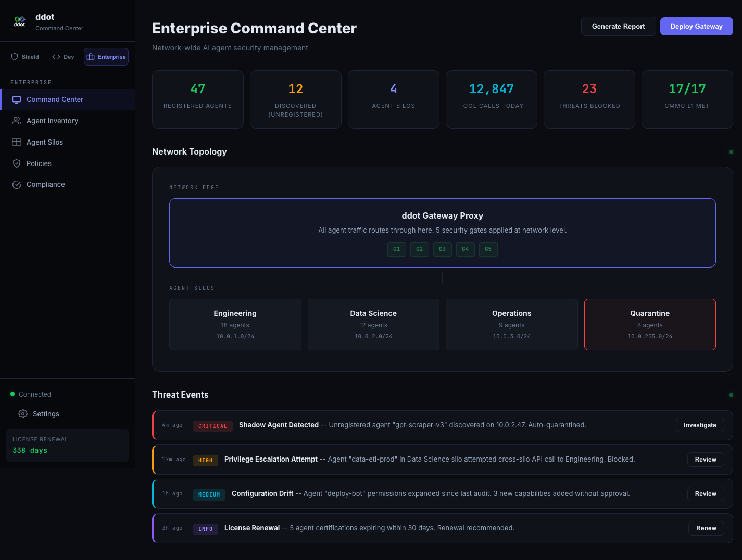Enable security gate G3

[442, 249]
